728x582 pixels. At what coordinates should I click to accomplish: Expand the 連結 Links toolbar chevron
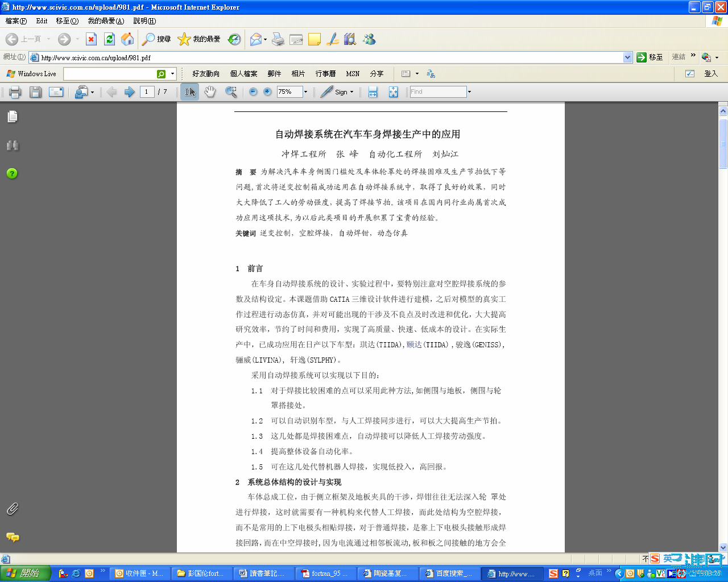coord(693,56)
